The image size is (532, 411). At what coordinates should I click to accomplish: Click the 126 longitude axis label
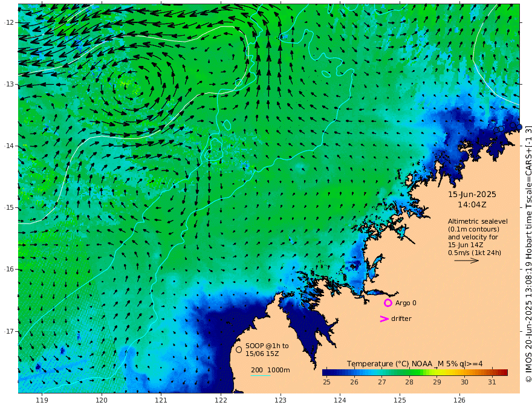click(x=459, y=400)
